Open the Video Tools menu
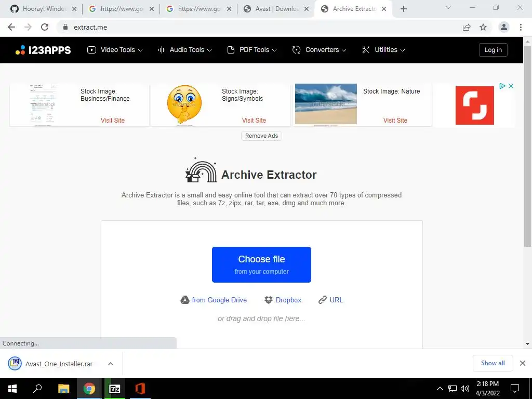 (x=115, y=50)
